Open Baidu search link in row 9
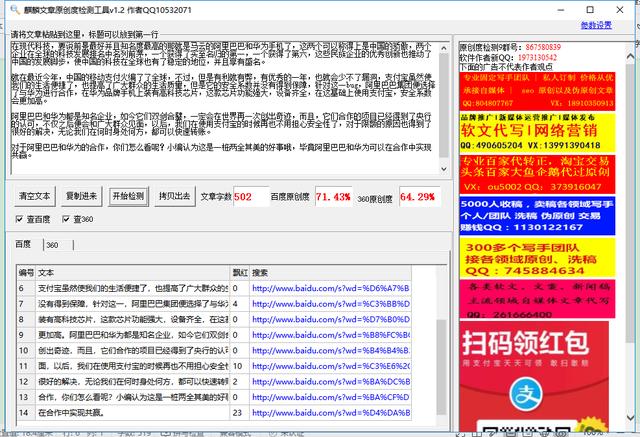Screen dimensions: 640x437 (x=331, y=335)
